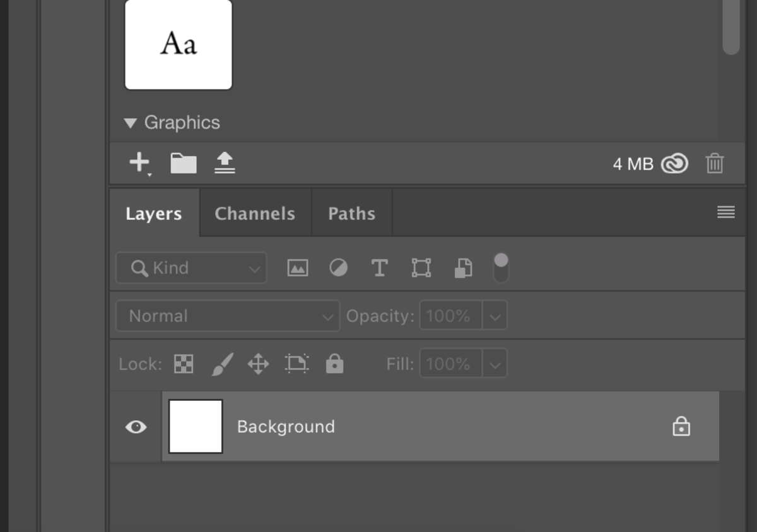This screenshot has width=757, height=532.
Task: Open the Layers panel menu
Action: pyautogui.click(x=725, y=212)
